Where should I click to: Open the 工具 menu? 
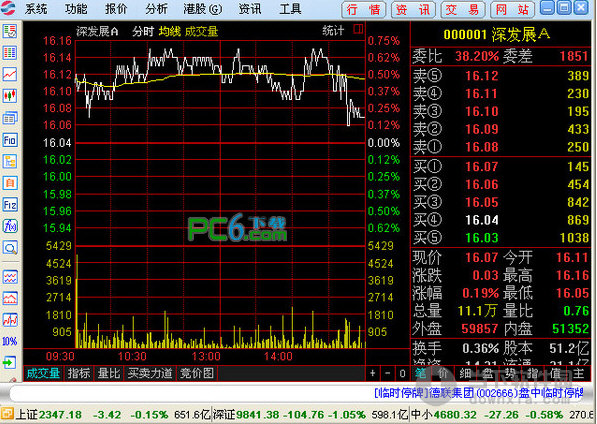tap(291, 9)
